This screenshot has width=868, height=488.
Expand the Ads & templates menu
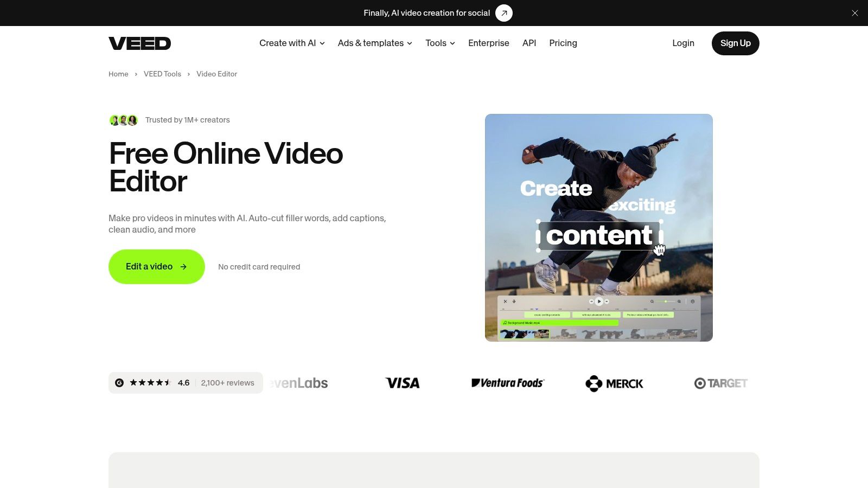point(375,43)
